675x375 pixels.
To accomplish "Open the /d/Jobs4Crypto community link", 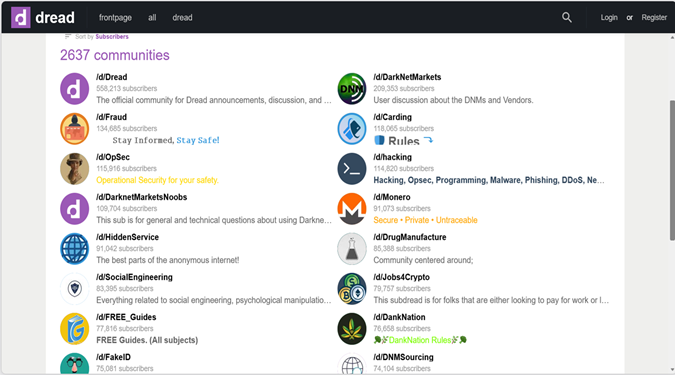I will tap(401, 277).
